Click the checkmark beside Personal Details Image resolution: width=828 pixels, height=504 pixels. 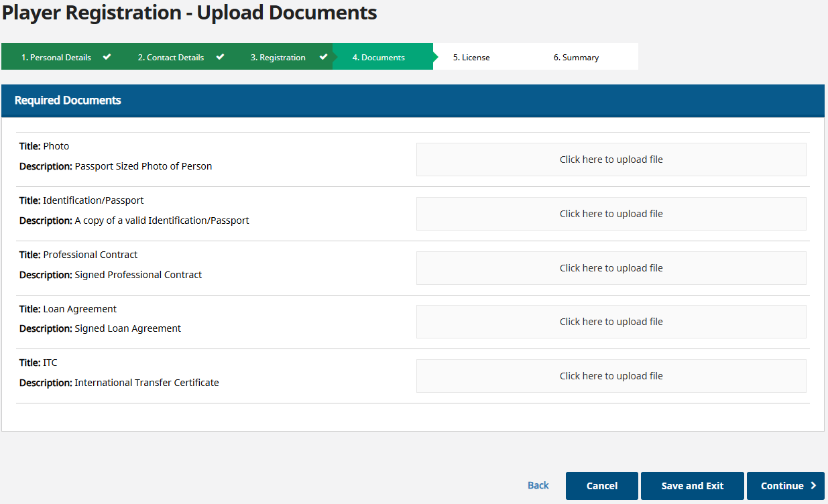tap(107, 57)
